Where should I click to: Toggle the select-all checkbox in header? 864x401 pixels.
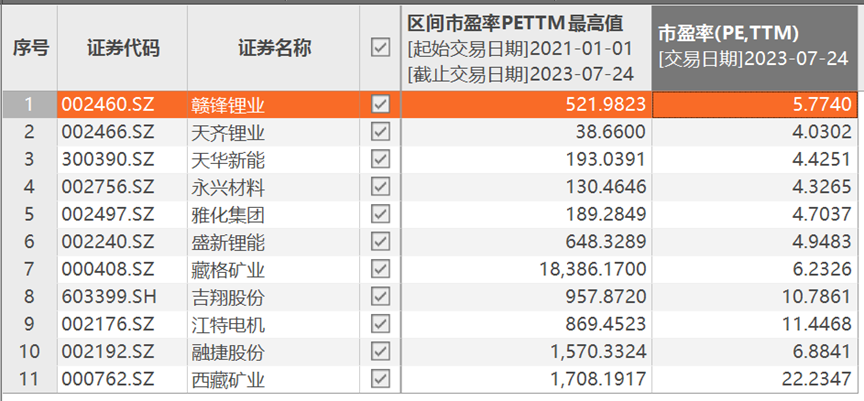pos(380,48)
